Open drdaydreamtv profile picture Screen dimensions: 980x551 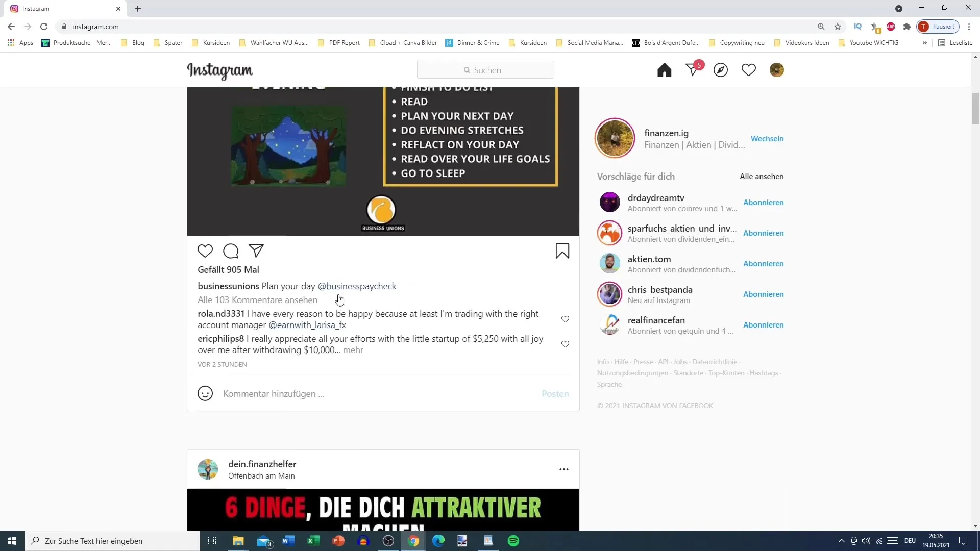coord(609,202)
